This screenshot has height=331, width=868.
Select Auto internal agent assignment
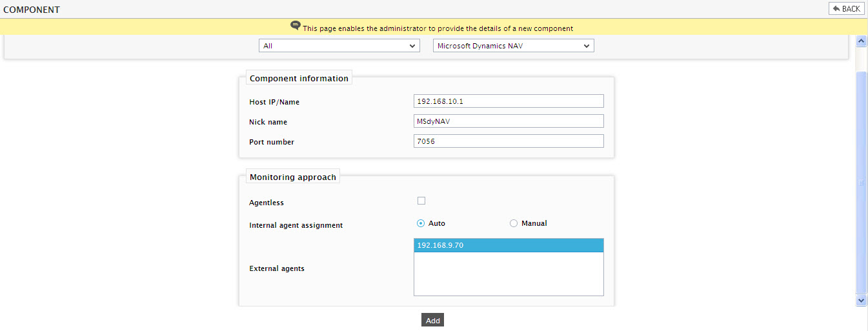click(421, 223)
